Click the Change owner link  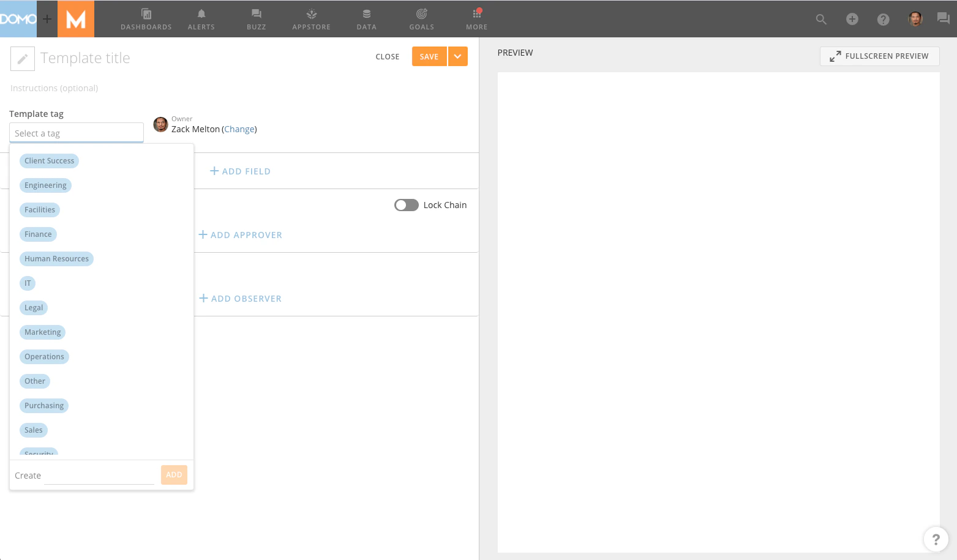(x=239, y=129)
